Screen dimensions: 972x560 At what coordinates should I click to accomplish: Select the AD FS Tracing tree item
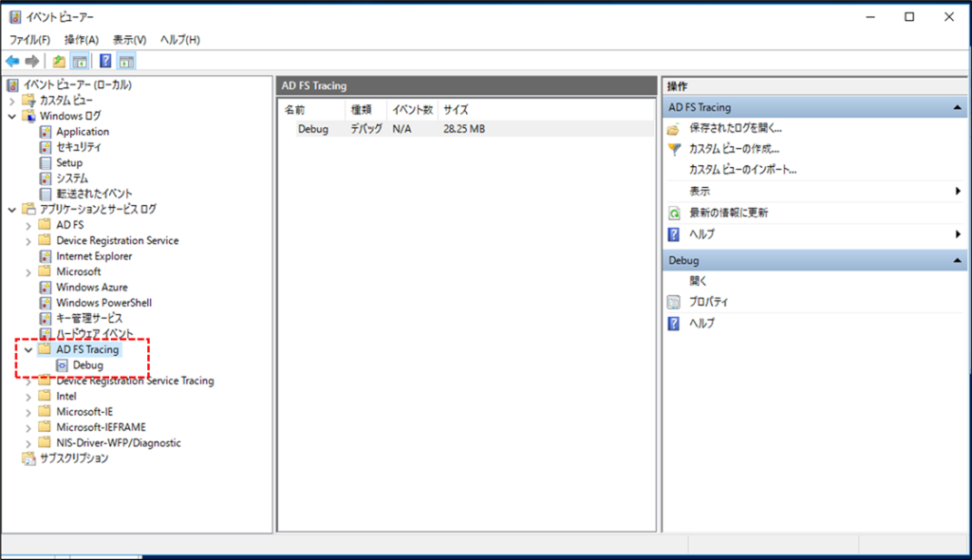(x=87, y=350)
